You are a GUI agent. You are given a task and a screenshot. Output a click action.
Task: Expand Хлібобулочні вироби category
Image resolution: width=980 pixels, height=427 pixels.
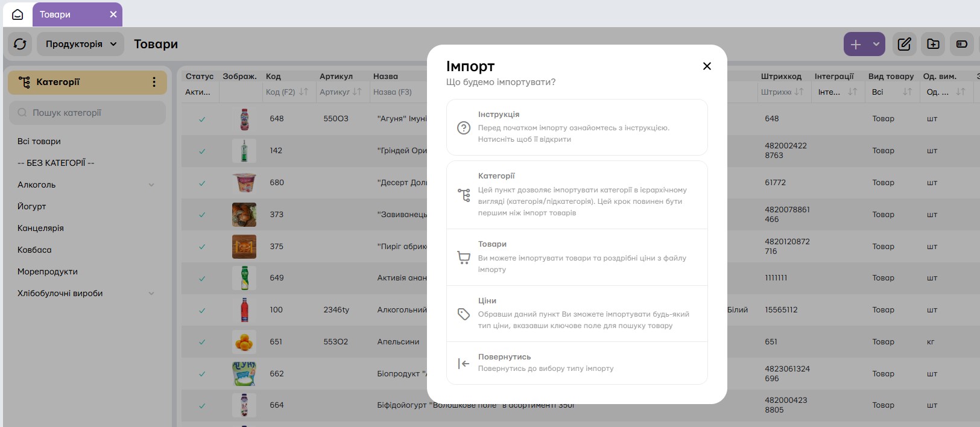click(x=151, y=294)
